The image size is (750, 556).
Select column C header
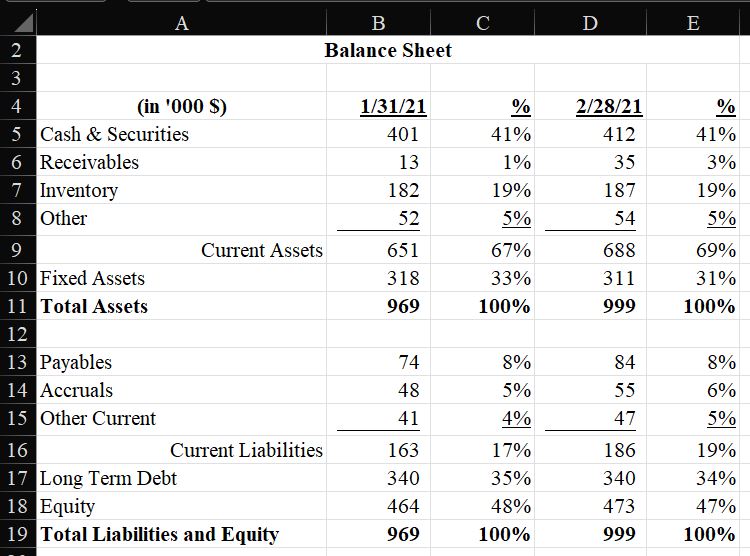pos(483,22)
